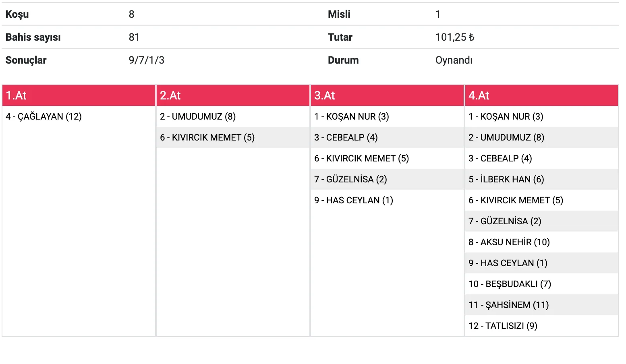
Task: Click HAS CEYLAN (1) in 3.At column
Action: (354, 201)
